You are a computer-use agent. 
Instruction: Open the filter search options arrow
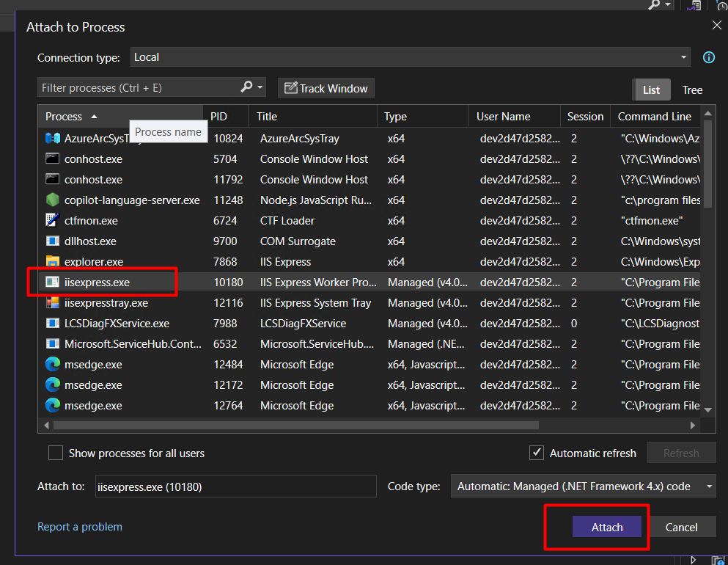pos(260,87)
